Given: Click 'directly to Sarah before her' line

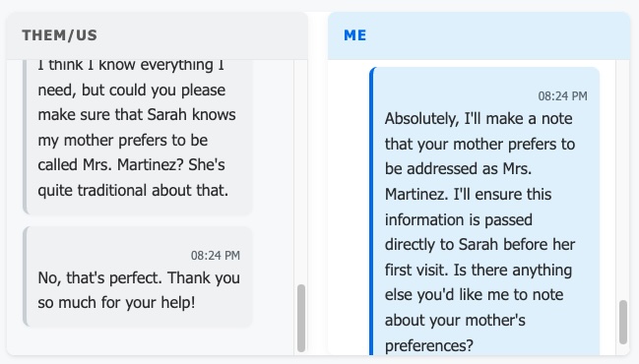Looking at the screenshot, I should tap(479, 245).
